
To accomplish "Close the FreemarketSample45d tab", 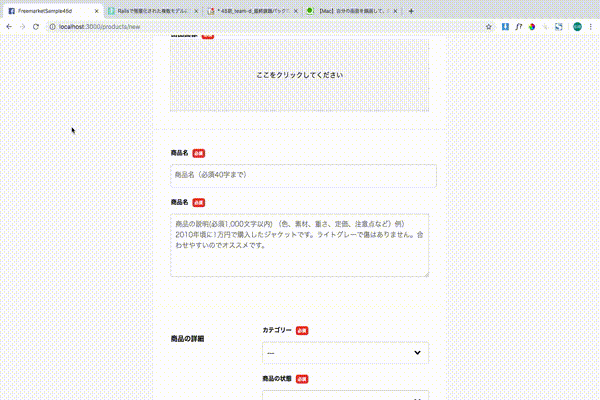I will coord(96,11).
